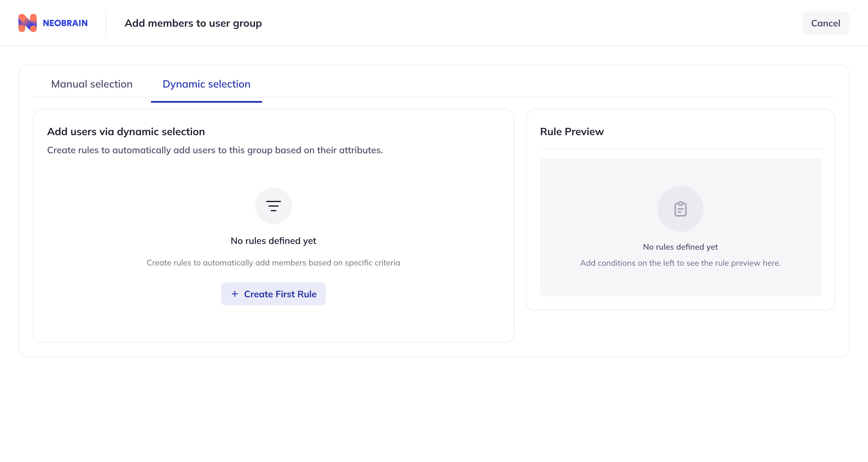This screenshot has width=868, height=462.
Task: Cancel adding members to user group
Action: coord(826,23)
